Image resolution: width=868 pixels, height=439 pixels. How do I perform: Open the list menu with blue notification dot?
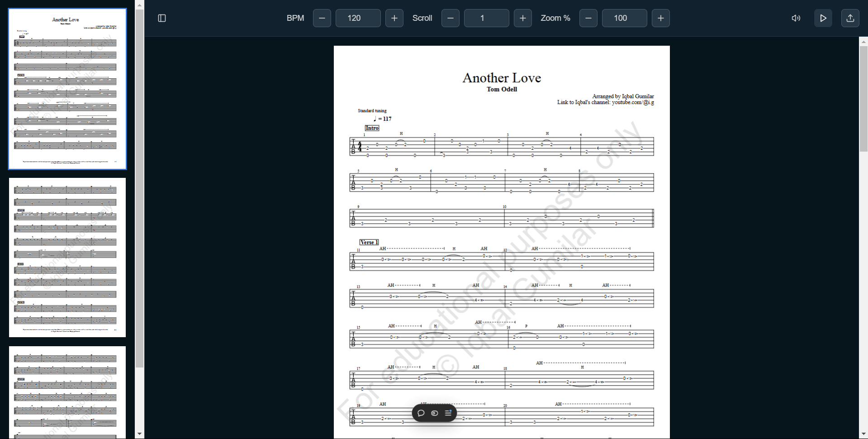(447, 413)
